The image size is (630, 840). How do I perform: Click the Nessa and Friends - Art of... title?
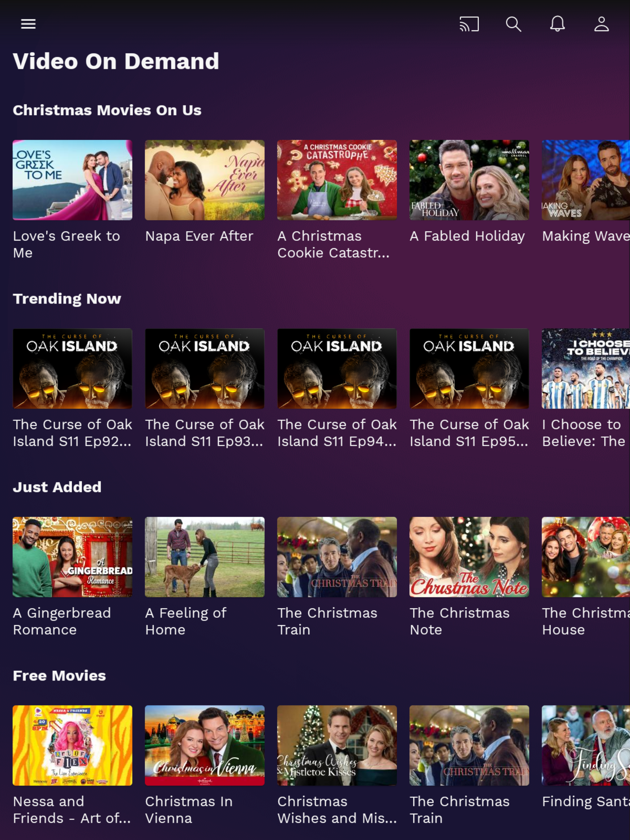click(x=72, y=809)
